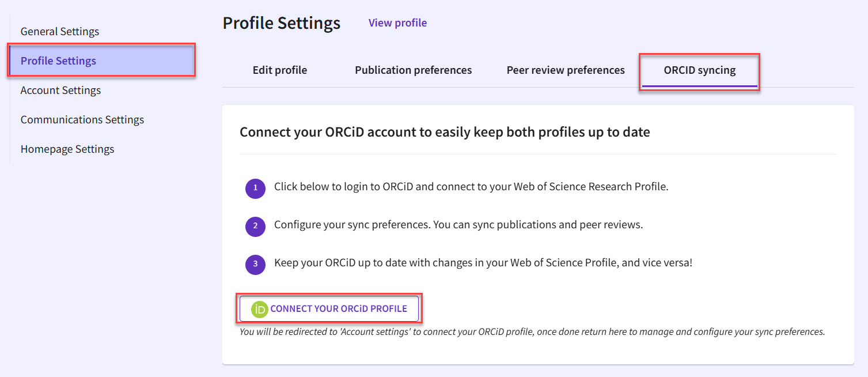Switch to Peer review preferences
The height and width of the screenshot is (377, 868).
[565, 70]
